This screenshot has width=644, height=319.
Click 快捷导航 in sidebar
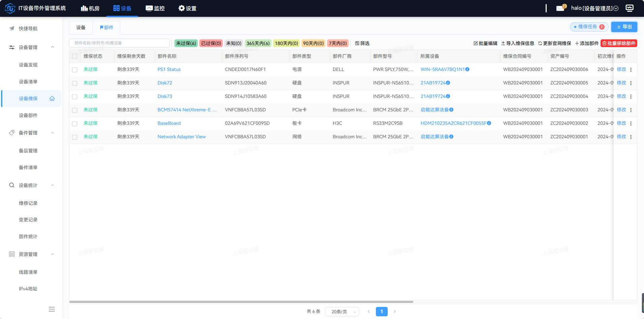coord(28,29)
